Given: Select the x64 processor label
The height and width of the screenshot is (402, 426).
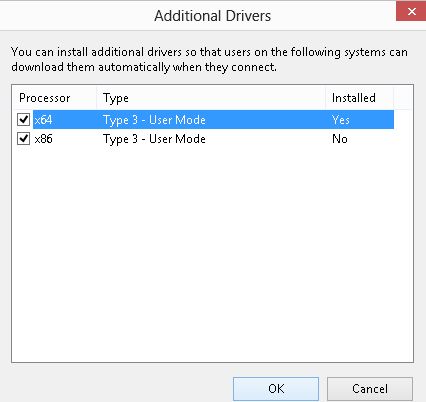Looking at the screenshot, I should 43,120.
